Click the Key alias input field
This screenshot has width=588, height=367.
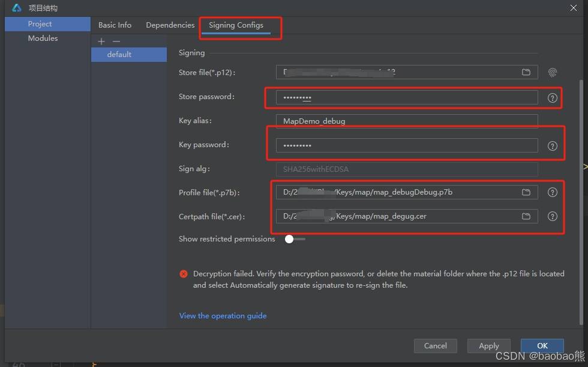point(406,121)
